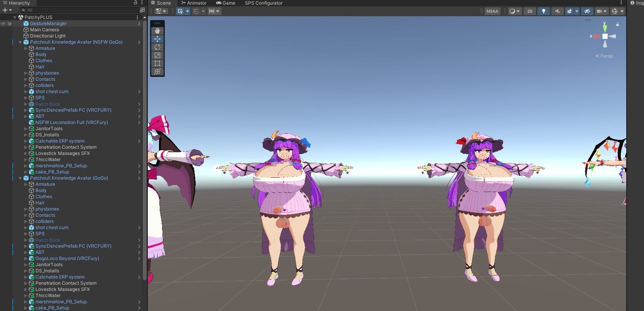644x311 pixels.
Task: Toggle scene lighting bulb
Action: coord(544,11)
